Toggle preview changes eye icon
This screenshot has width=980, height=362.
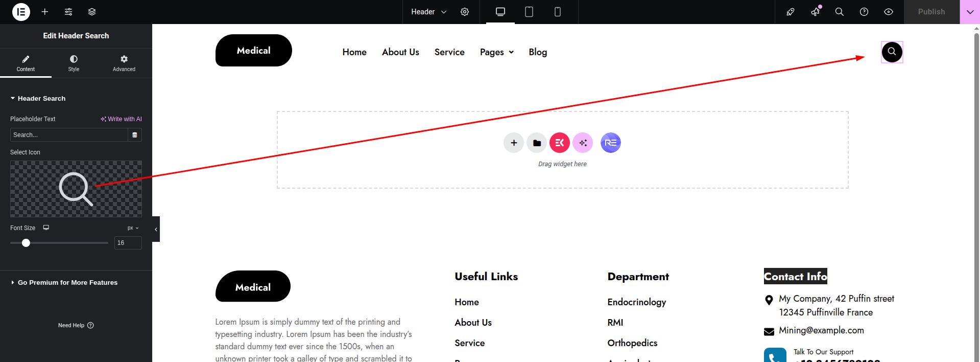click(x=889, y=12)
